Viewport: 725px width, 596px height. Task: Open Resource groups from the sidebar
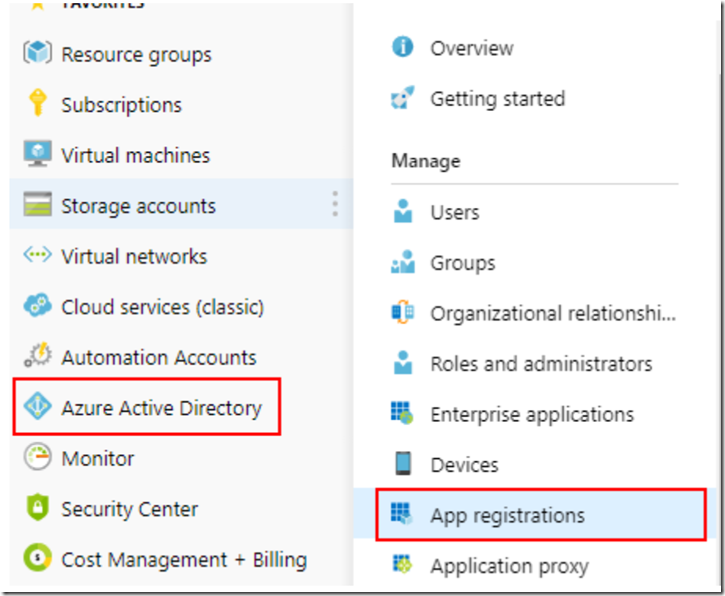[136, 55]
